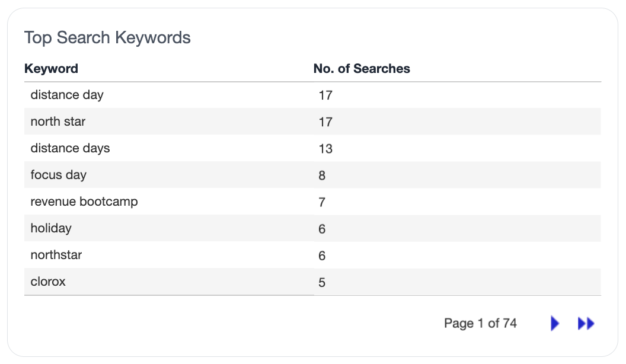Viewport: 626px width, 364px height.
Task: Click the 'holiday' keyword
Action: click(51, 228)
